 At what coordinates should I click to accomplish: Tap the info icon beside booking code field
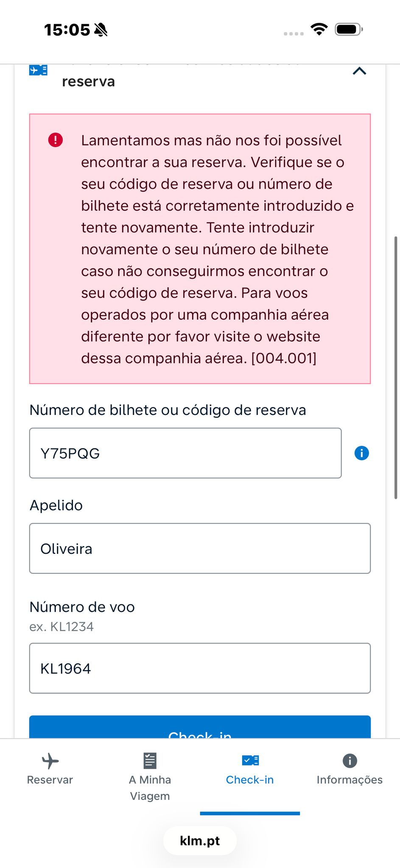point(361,453)
